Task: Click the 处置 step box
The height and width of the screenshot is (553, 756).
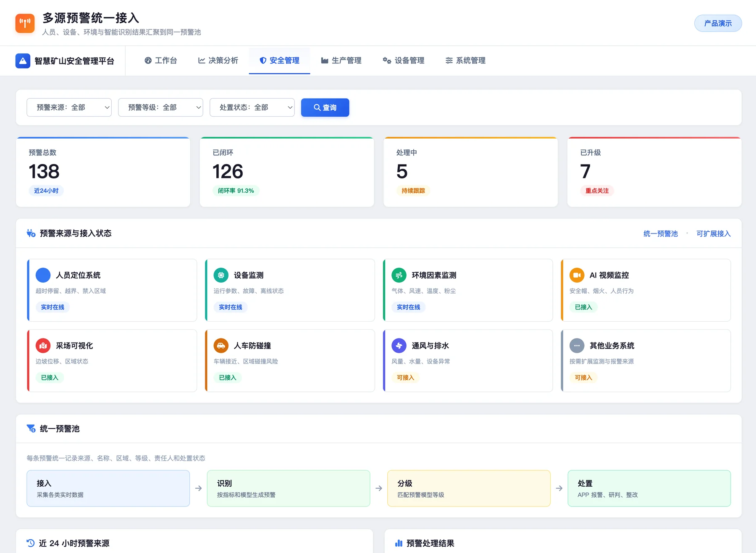Action: 649,488
